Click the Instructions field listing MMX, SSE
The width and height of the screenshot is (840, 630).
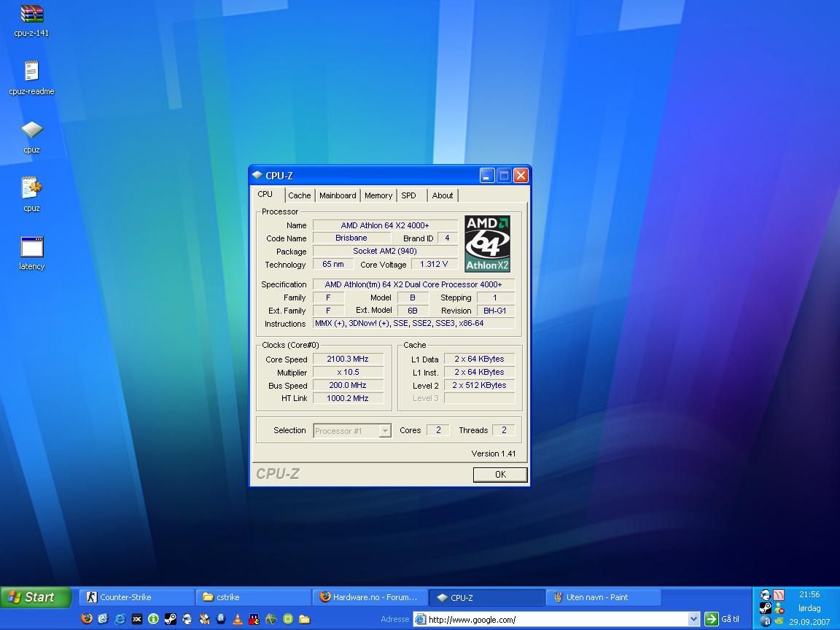413,323
